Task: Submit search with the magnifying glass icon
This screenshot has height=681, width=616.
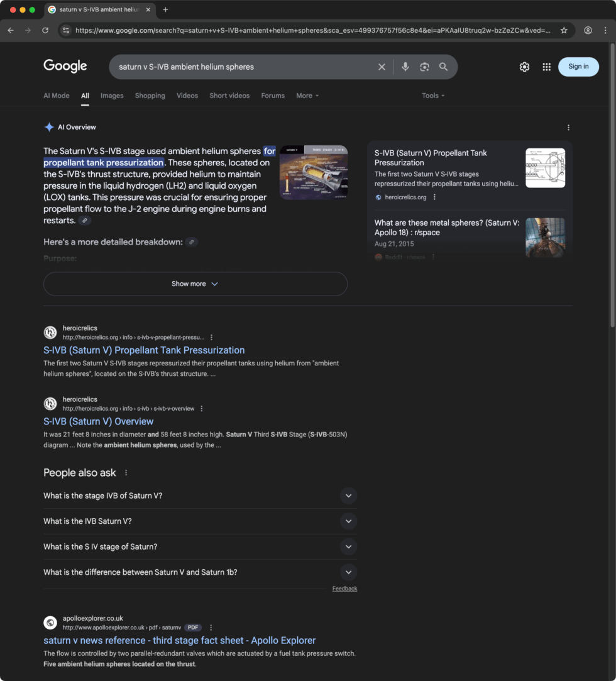Action: coord(444,67)
